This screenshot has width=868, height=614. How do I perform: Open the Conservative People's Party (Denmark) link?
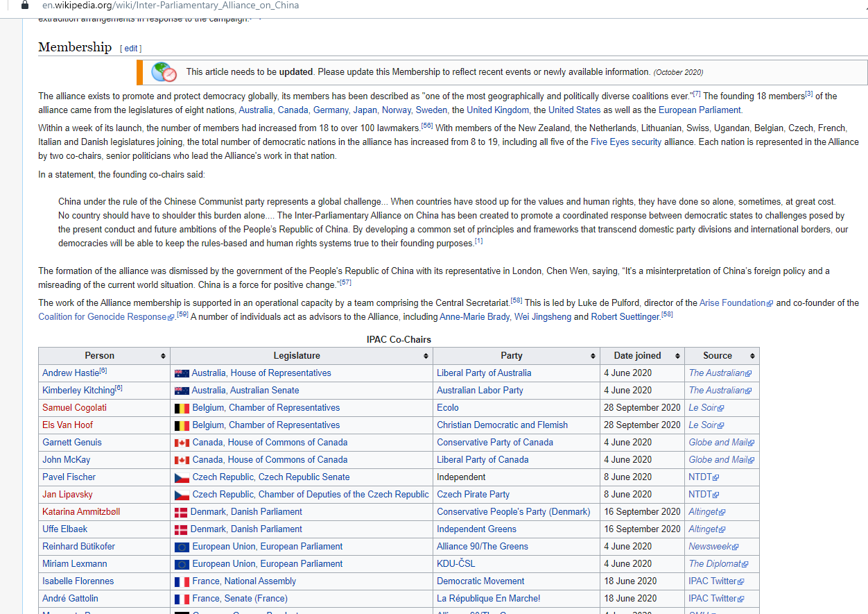[514, 512]
